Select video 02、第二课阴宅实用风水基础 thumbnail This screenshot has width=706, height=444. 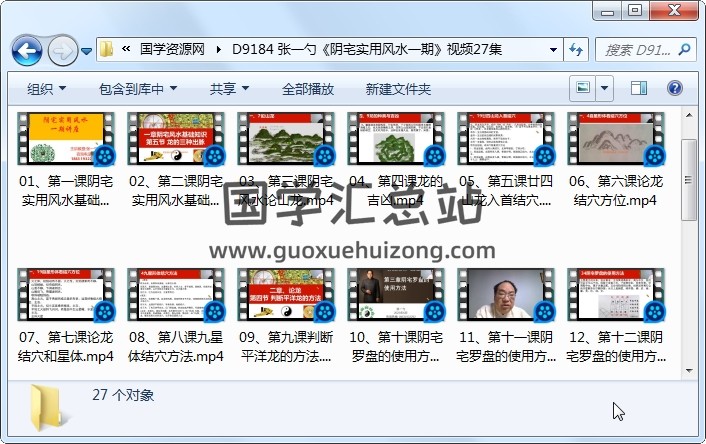[x=176, y=139]
